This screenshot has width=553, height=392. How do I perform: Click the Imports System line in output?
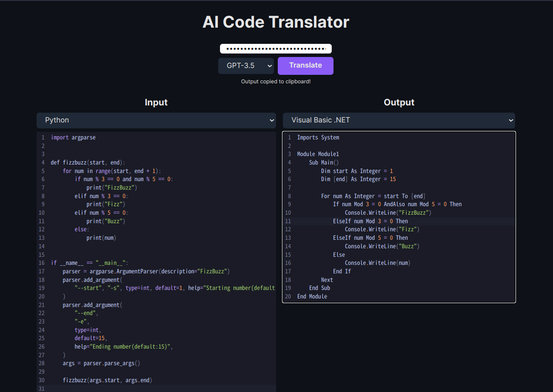click(318, 137)
